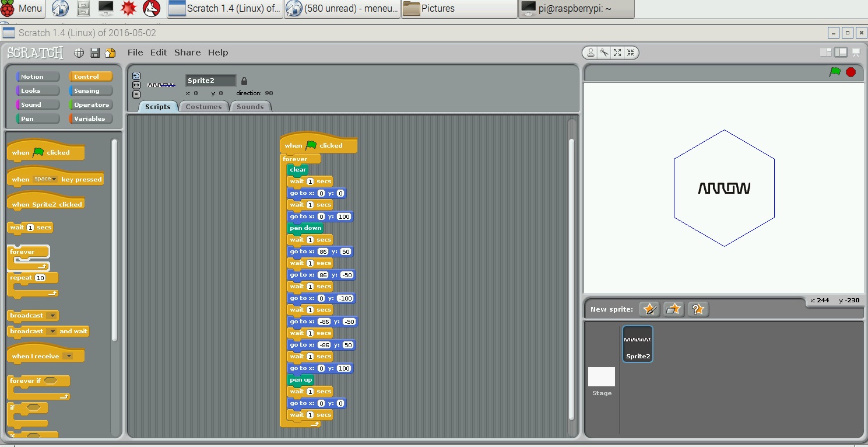Open the Share menu

coord(187,53)
